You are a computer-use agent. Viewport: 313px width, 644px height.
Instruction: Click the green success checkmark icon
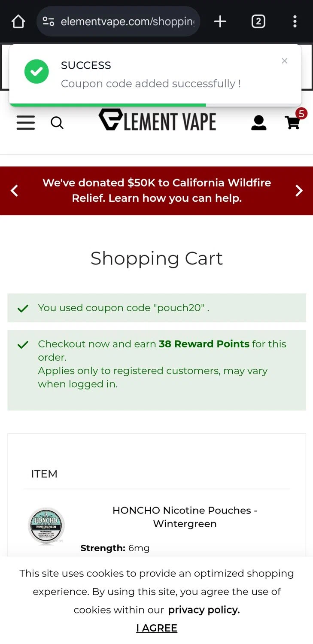(x=36, y=72)
